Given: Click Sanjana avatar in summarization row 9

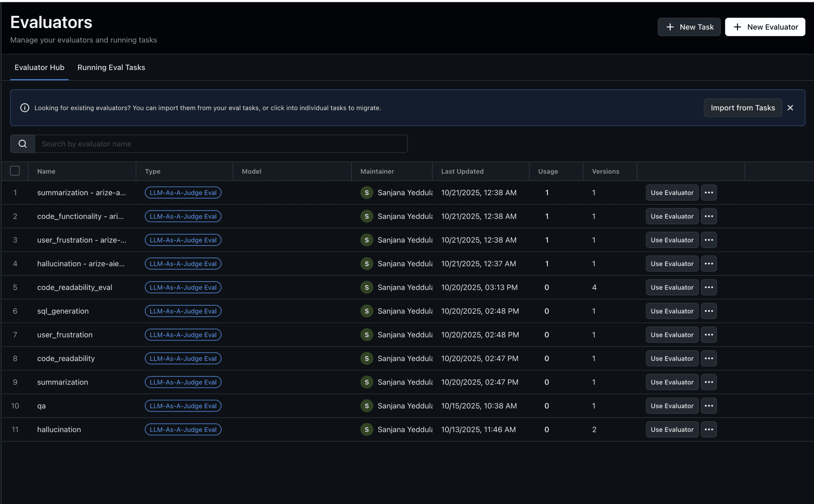Looking at the screenshot, I should click(x=367, y=382).
